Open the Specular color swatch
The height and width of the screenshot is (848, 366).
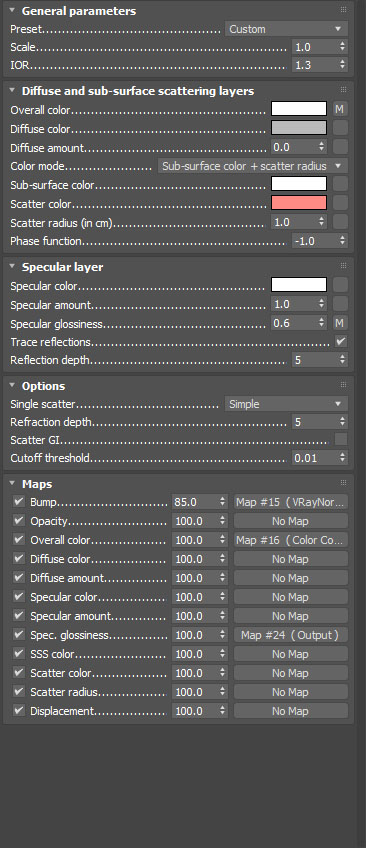pos(299,284)
